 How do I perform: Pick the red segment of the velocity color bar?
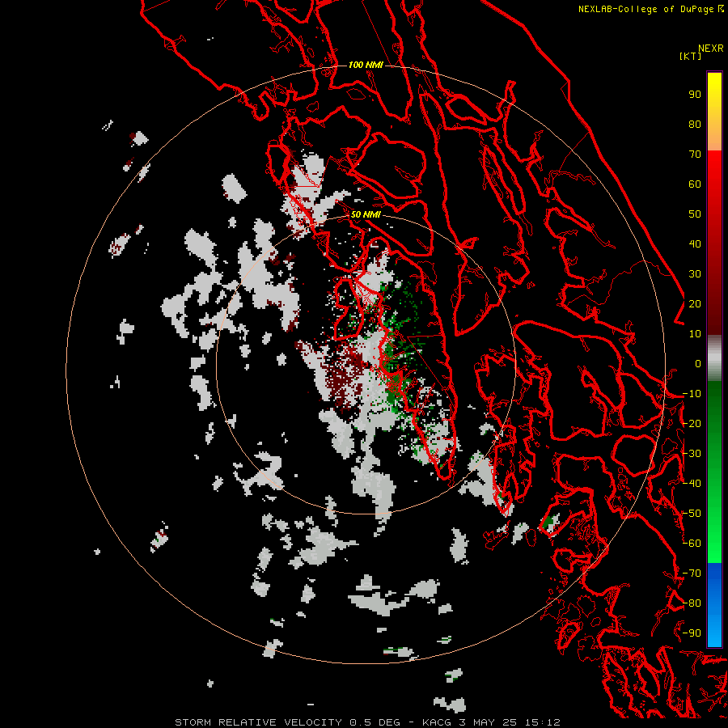714,243
